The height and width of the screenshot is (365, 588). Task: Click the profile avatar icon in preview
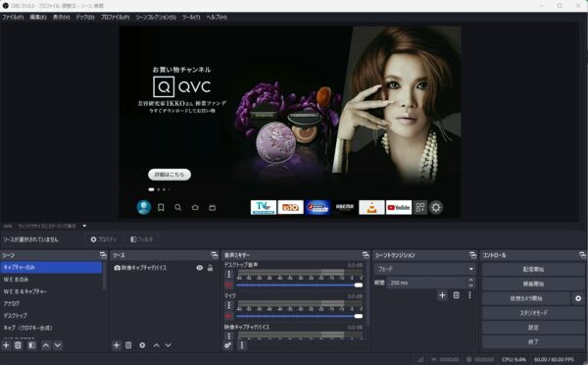(x=144, y=207)
